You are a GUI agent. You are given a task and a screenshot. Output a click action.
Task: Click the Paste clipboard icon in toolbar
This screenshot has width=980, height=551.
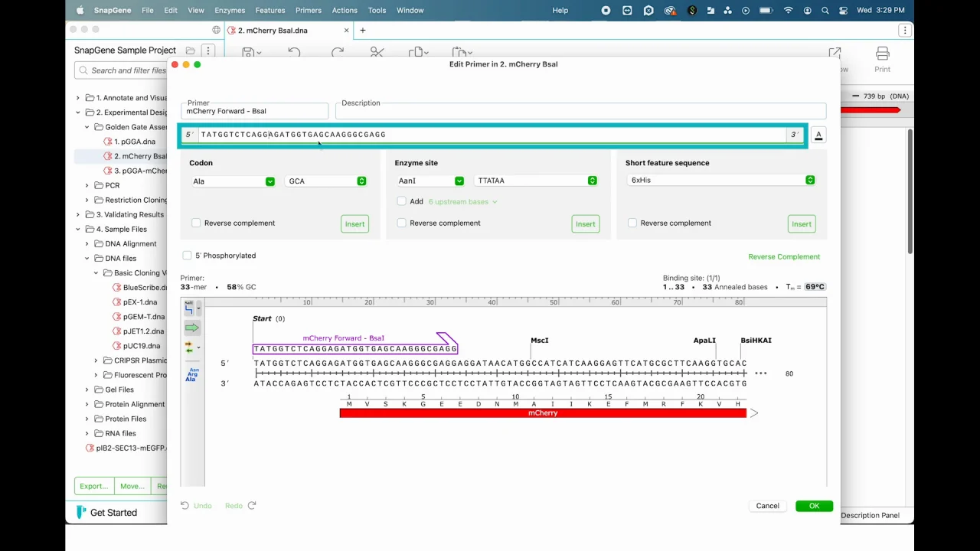(x=459, y=53)
